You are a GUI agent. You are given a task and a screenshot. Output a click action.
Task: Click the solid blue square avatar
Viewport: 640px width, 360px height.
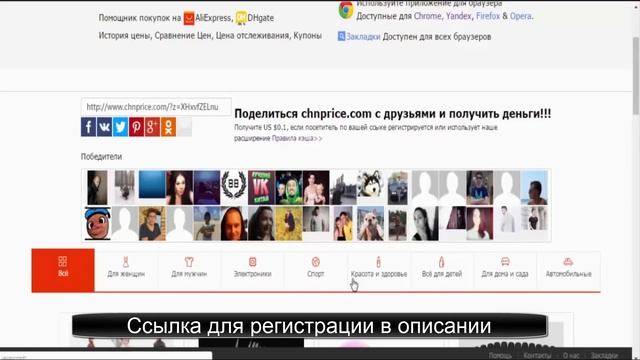[152, 185]
